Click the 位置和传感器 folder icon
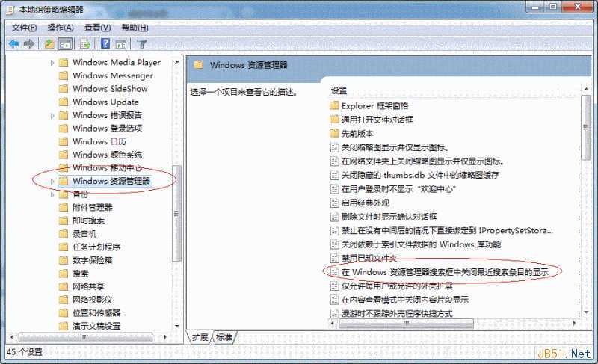The height and width of the screenshot is (364, 598). click(64, 313)
